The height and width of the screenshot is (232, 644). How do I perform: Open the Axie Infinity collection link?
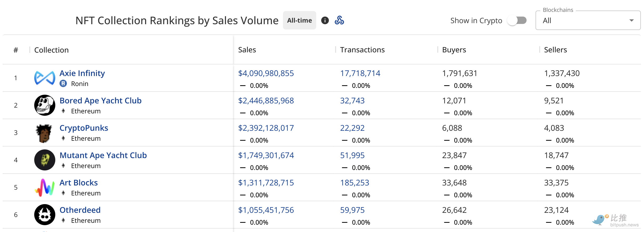tap(82, 73)
